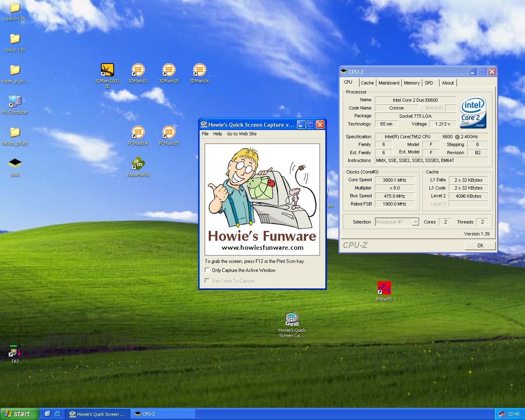This screenshot has width=525, height=420.
Task: Click the taskbar clock showing 22:40
Action: [x=514, y=414]
